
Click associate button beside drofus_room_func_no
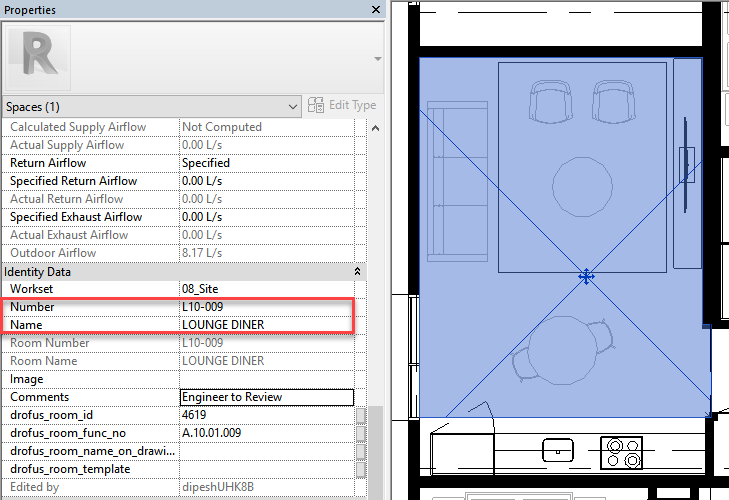click(361, 433)
